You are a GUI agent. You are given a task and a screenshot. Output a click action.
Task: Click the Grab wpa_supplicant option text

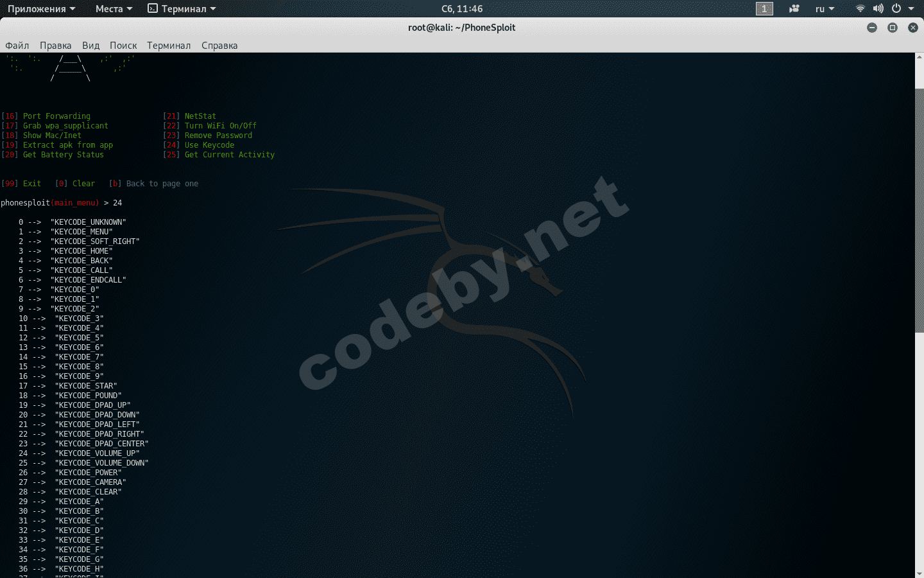click(65, 126)
